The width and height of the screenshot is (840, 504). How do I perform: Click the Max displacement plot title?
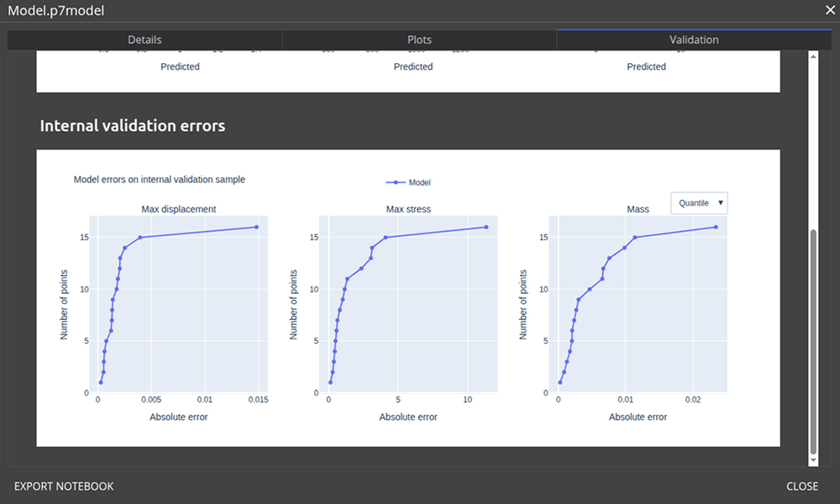coord(179,209)
